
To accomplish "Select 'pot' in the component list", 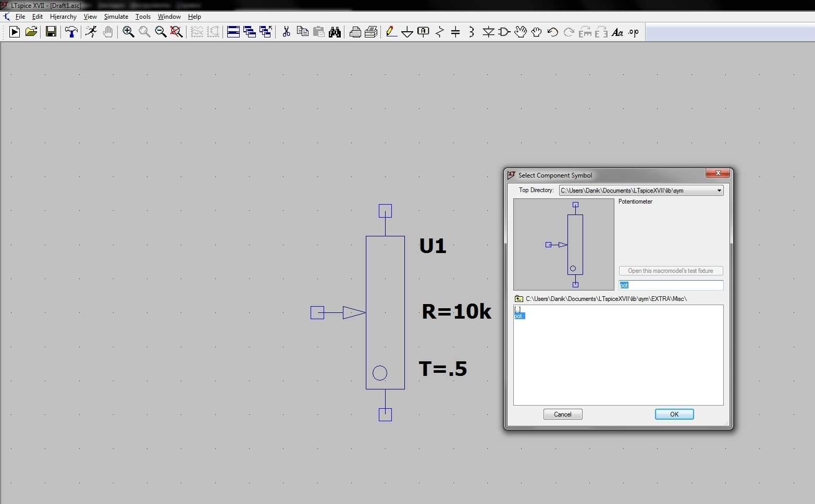I will pyautogui.click(x=519, y=316).
